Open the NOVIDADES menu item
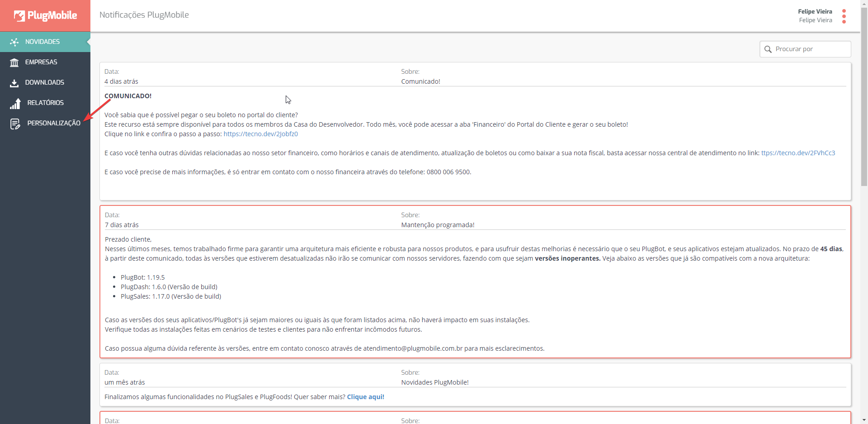 point(45,42)
